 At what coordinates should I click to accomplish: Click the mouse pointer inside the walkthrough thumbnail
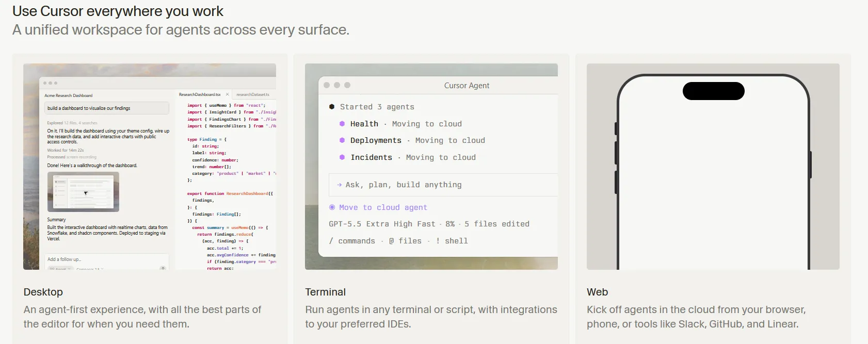click(86, 193)
